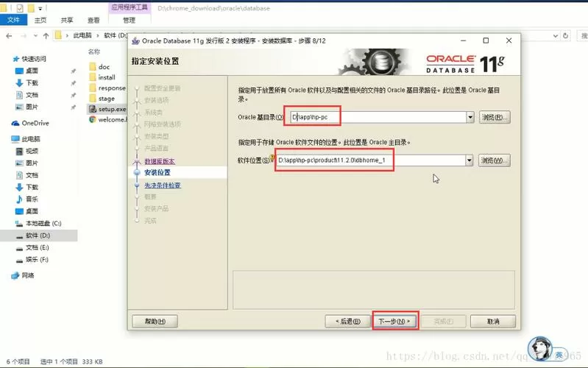
Task: Go to 先决条件检查 step link
Action: pyautogui.click(x=163, y=185)
